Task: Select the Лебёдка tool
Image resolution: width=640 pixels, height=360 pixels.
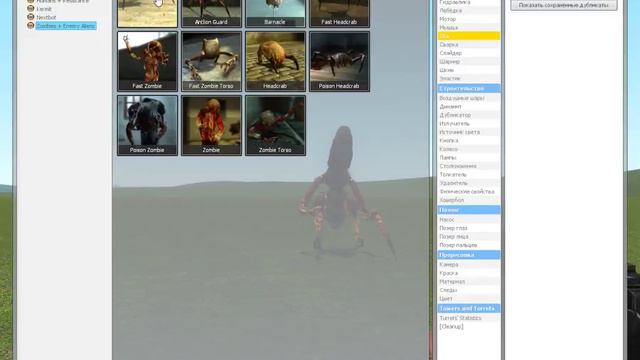Action: 469,11
